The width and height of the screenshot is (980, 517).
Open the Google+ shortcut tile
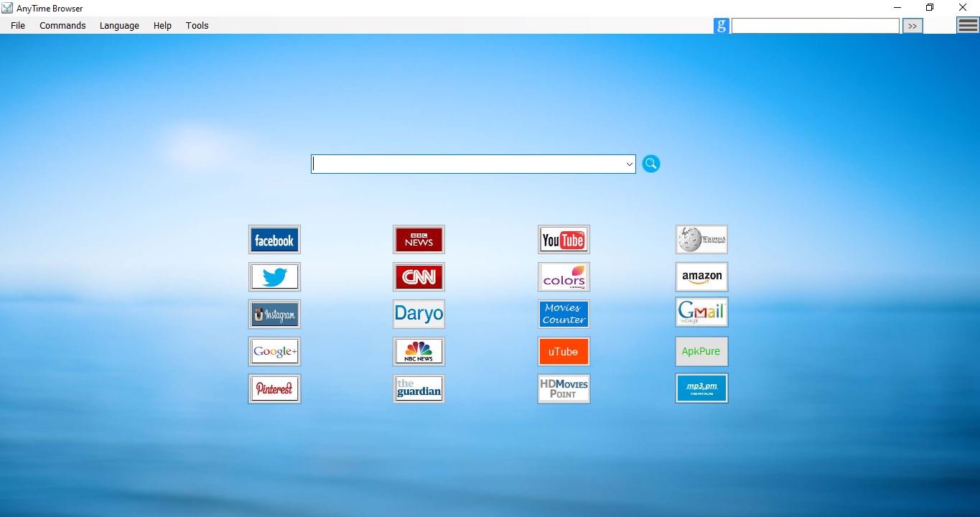pyautogui.click(x=274, y=352)
